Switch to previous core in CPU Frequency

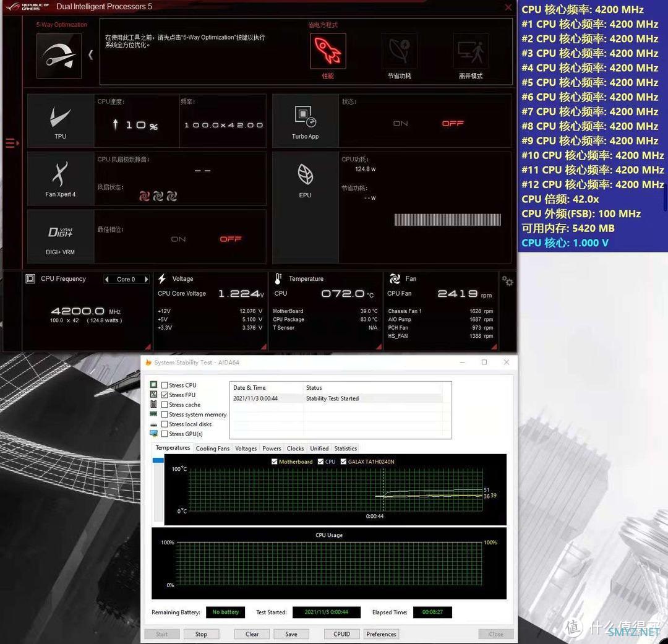click(107, 279)
